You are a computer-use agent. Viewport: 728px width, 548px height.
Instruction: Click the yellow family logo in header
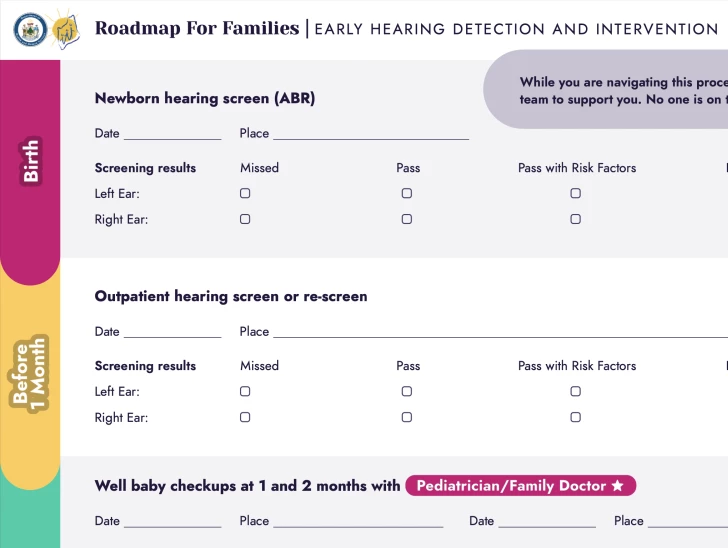(x=64, y=29)
